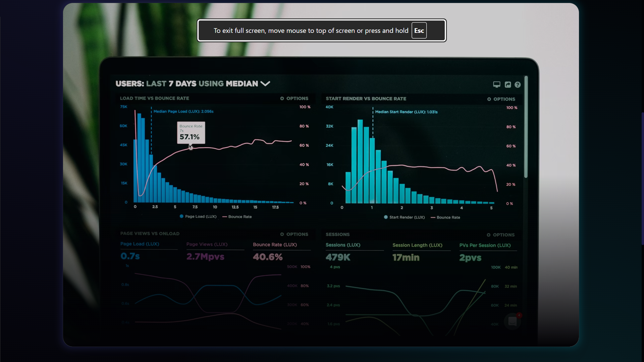Screen dimensions: 644x362
Task: Open the chat bubble widget icon
Action: coord(512,321)
